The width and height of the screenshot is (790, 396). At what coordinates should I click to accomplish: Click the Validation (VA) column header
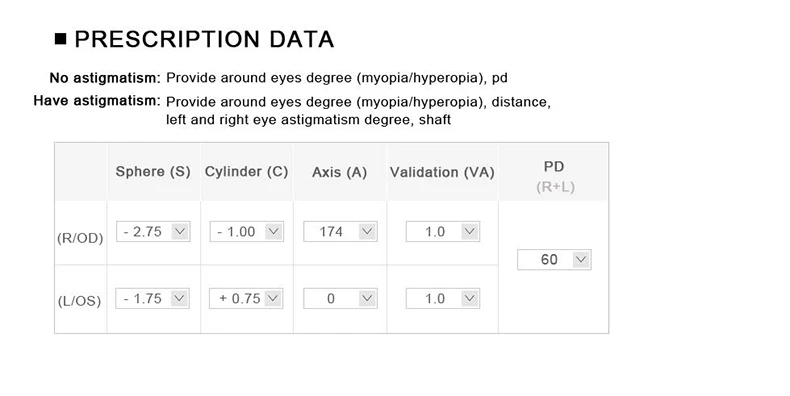442,172
